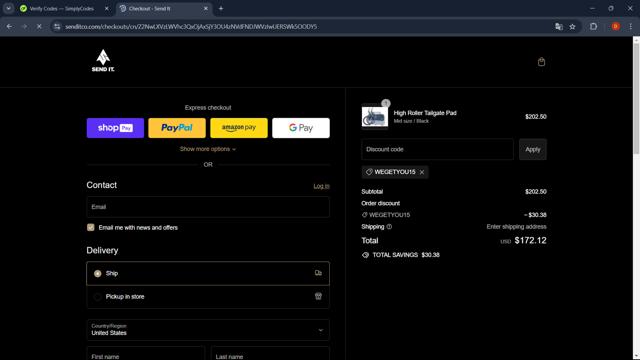Click the Enter shipping address text
This screenshot has height=360, width=640.
coord(516,227)
